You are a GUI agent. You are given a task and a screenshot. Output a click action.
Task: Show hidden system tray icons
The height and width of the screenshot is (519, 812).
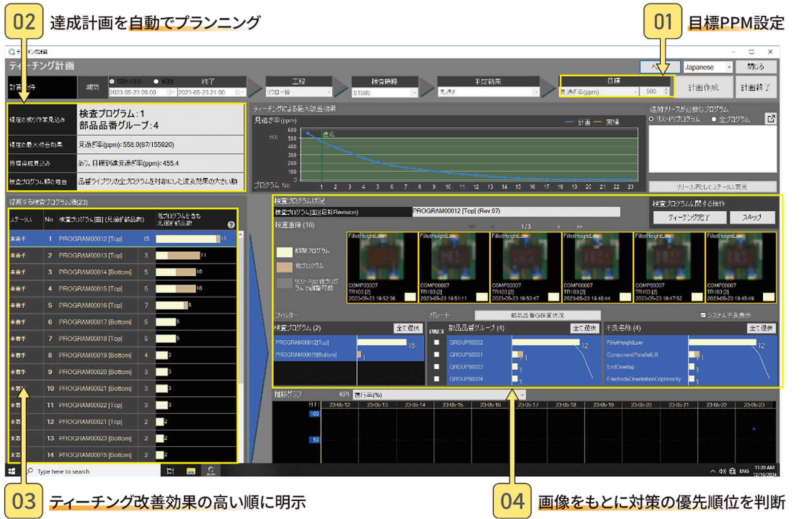713,471
